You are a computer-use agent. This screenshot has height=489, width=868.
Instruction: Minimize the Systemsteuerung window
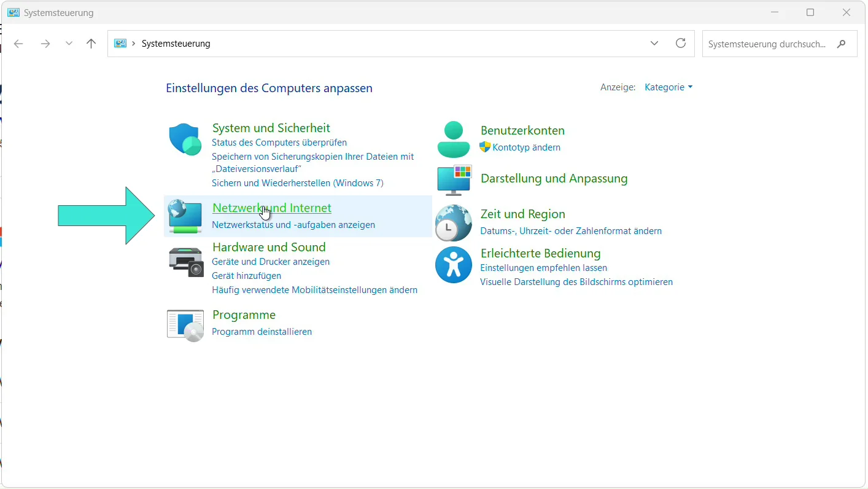[x=775, y=12]
